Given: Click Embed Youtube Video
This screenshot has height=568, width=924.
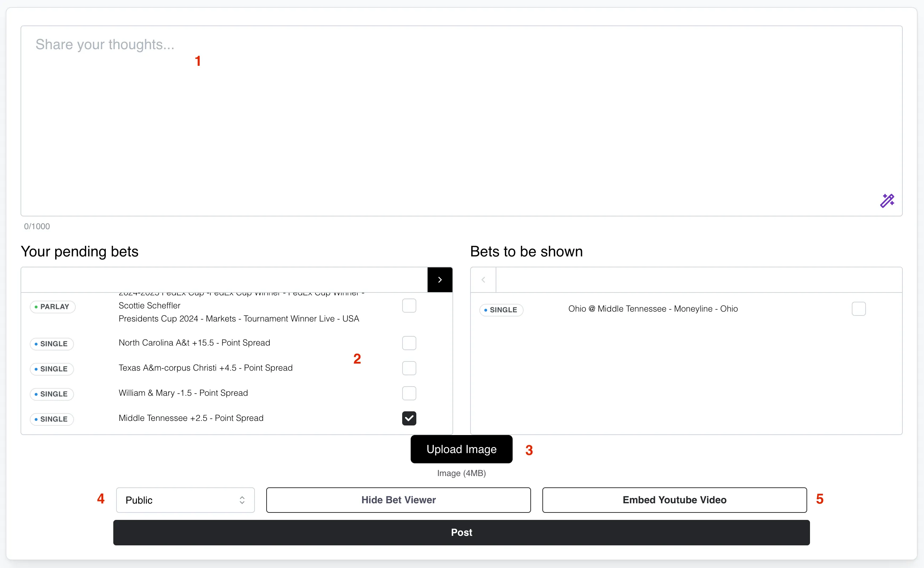Looking at the screenshot, I should coord(674,500).
